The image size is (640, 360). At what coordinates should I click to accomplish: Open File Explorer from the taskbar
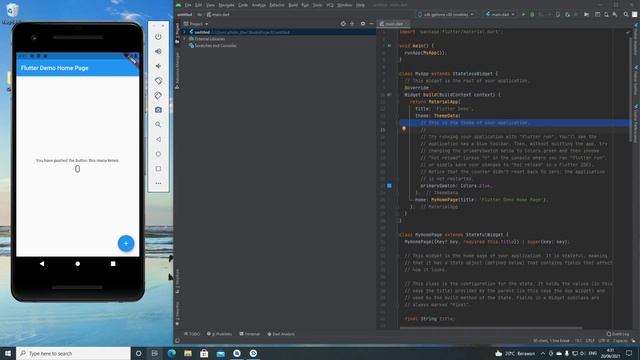coord(188,353)
